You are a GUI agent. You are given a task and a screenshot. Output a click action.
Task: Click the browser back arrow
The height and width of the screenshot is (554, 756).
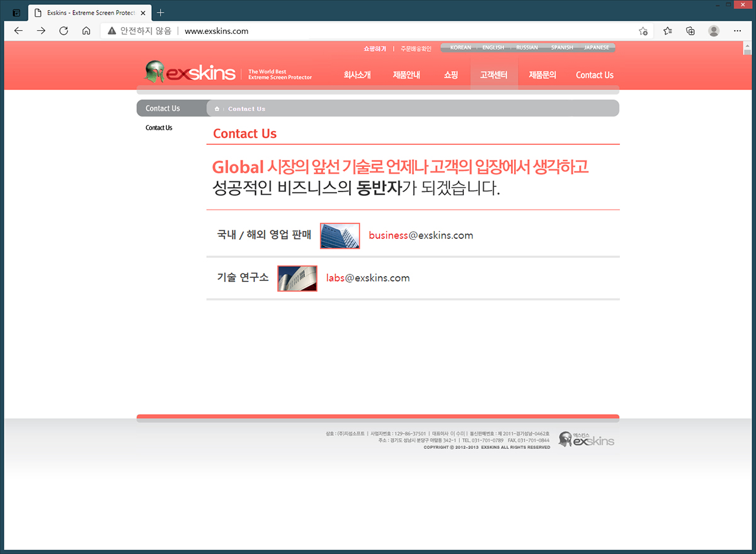[18, 31]
